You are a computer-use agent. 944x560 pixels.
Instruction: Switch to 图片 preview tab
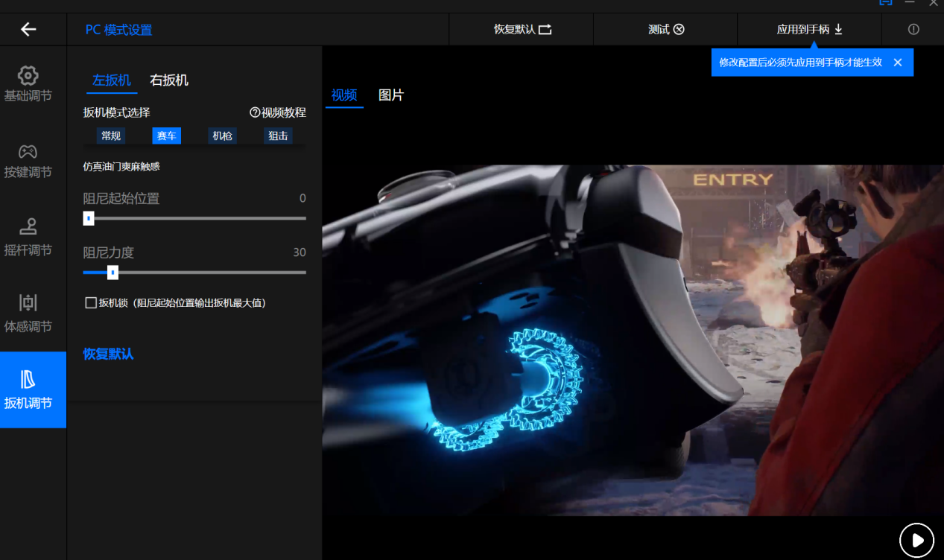coord(391,95)
